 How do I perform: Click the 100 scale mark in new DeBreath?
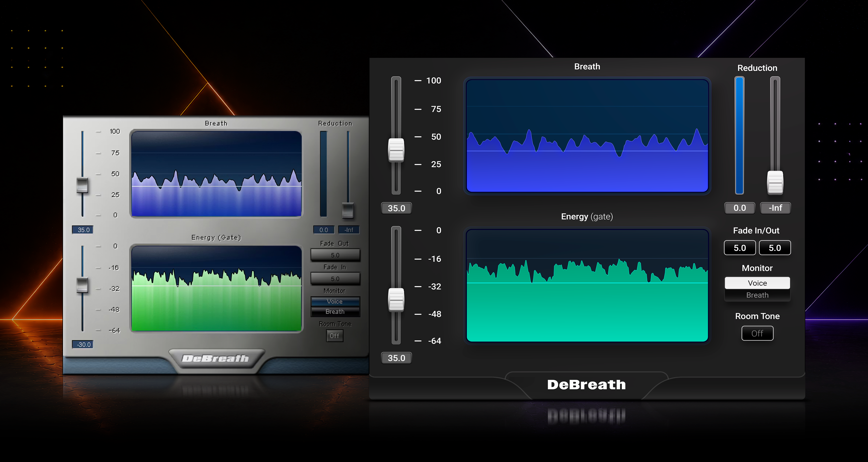point(433,81)
